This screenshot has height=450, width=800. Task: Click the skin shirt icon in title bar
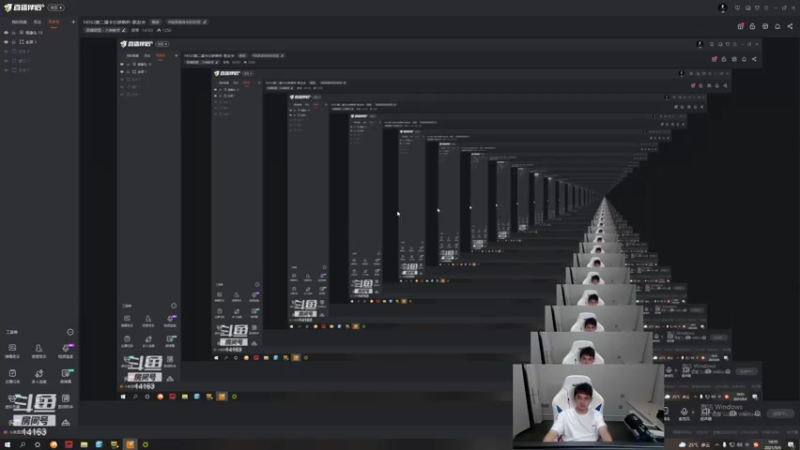pyautogui.click(x=757, y=8)
